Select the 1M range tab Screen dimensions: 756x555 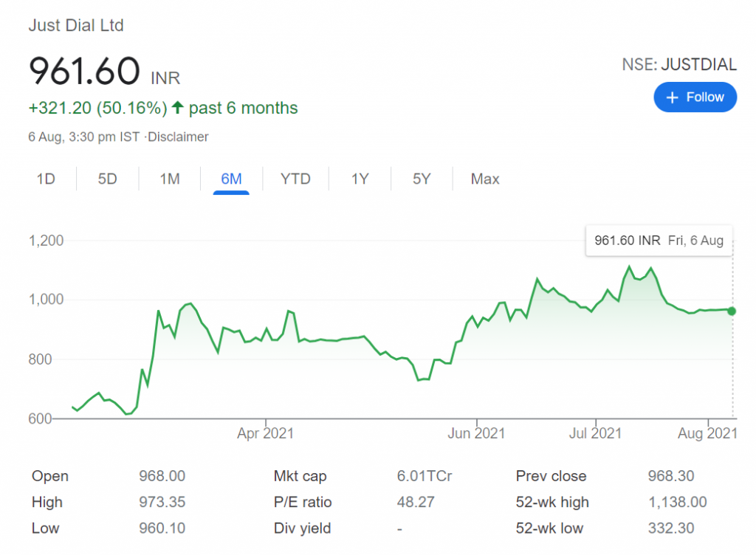[170, 179]
